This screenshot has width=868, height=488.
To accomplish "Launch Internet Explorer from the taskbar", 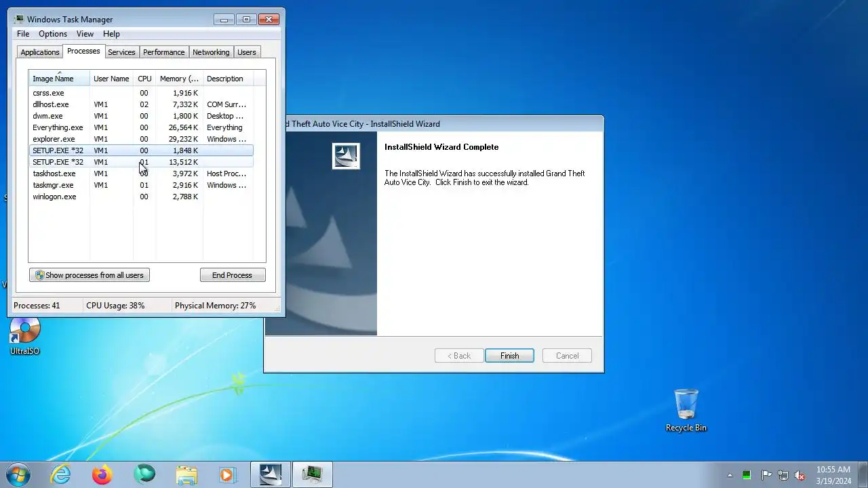I will coord(61,474).
